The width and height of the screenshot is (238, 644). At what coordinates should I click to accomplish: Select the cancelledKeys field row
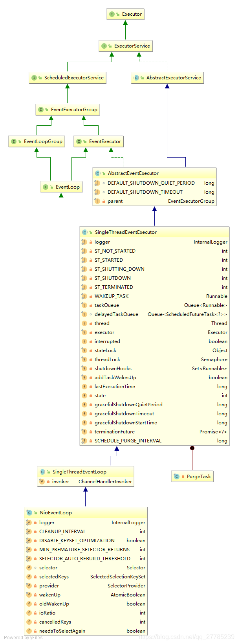[86, 622]
